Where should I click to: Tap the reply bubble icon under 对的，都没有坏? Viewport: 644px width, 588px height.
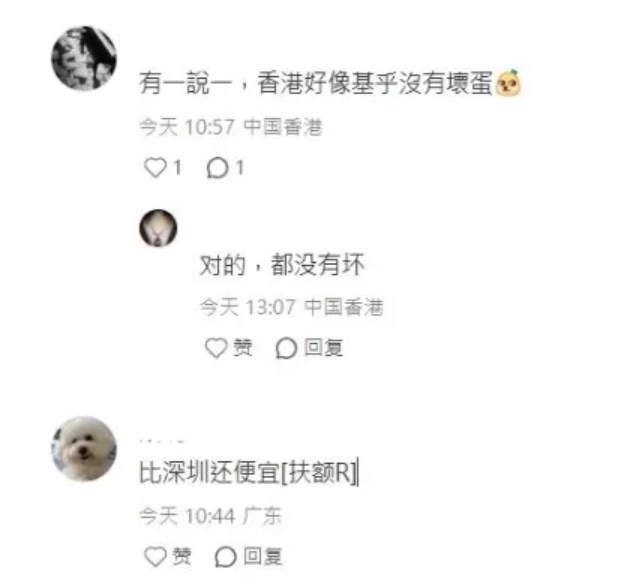point(286,348)
